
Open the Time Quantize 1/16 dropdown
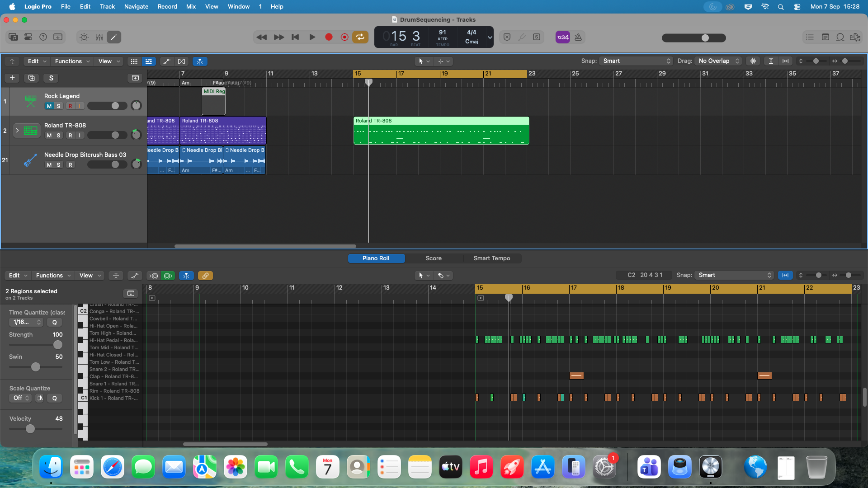pyautogui.click(x=26, y=322)
